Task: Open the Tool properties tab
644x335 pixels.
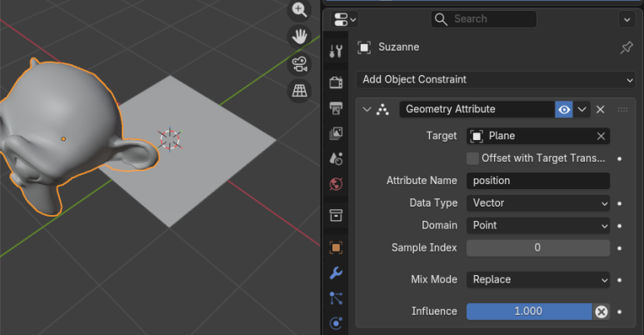Action: [x=336, y=52]
